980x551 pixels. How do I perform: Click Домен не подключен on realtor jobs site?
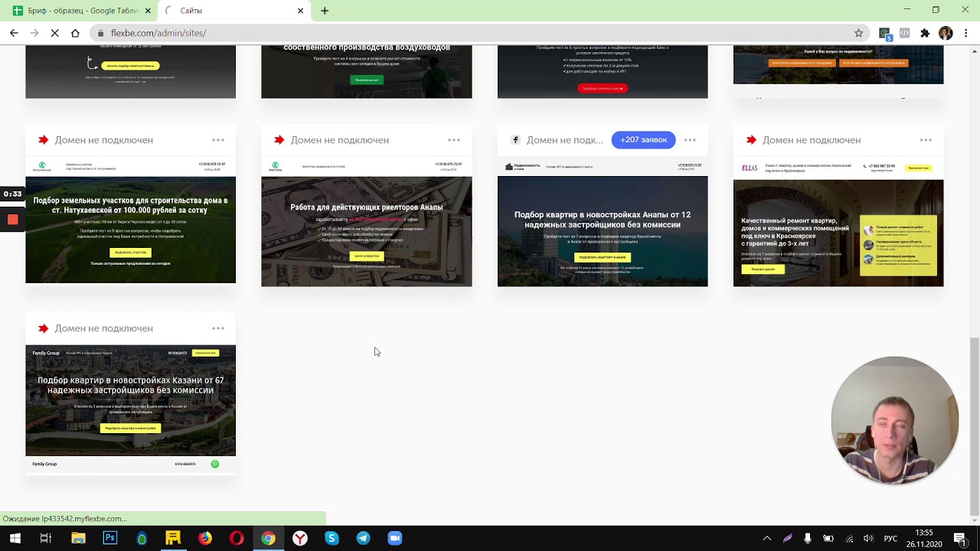[x=339, y=140]
